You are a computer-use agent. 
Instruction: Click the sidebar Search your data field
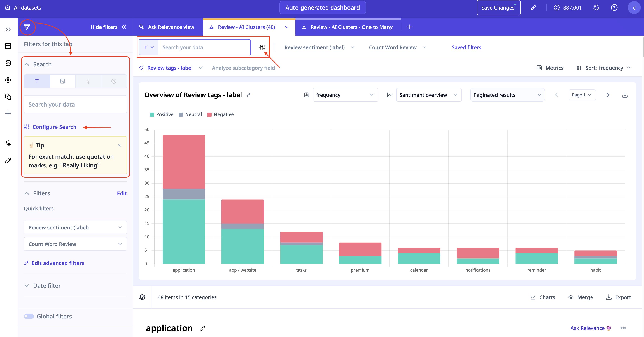(x=75, y=104)
